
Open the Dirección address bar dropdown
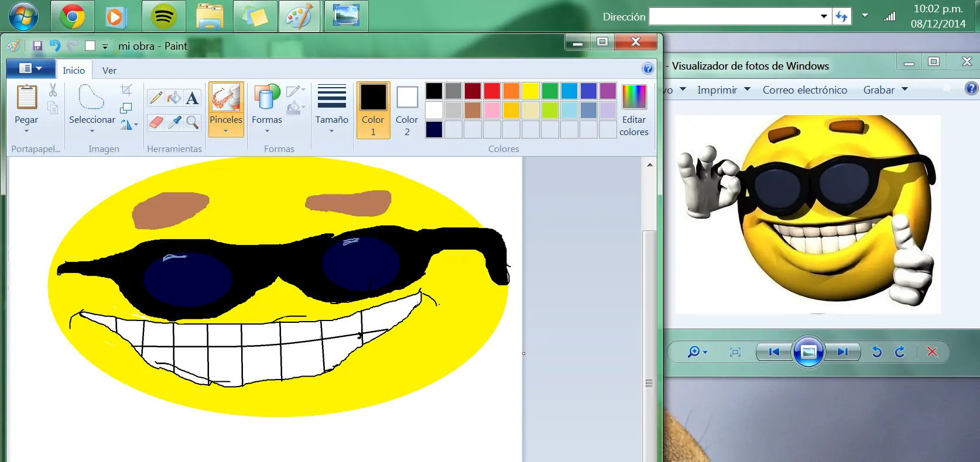point(824,16)
